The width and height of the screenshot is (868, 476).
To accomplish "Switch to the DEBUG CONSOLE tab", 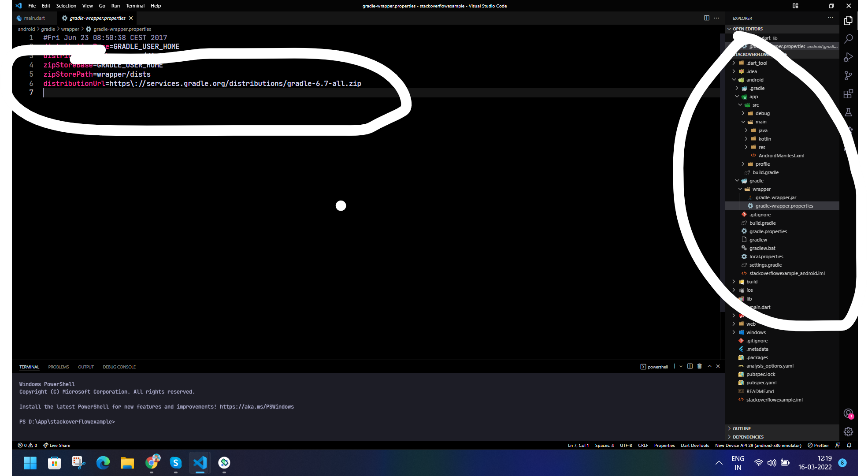I will tap(119, 367).
